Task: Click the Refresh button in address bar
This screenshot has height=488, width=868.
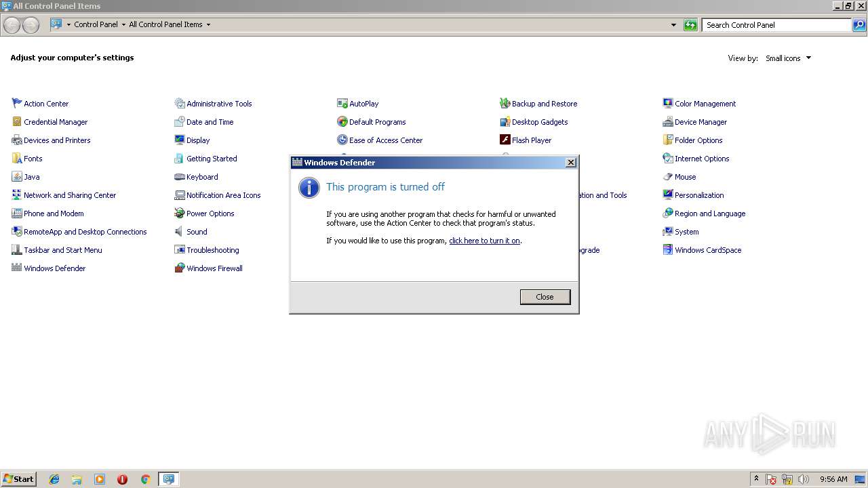Action: coord(690,25)
